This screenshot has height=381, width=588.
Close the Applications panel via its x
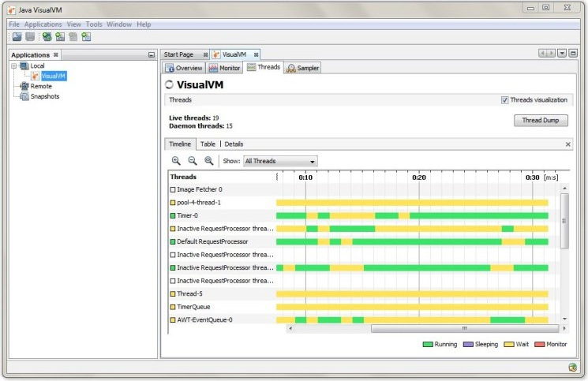pos(56,54)
